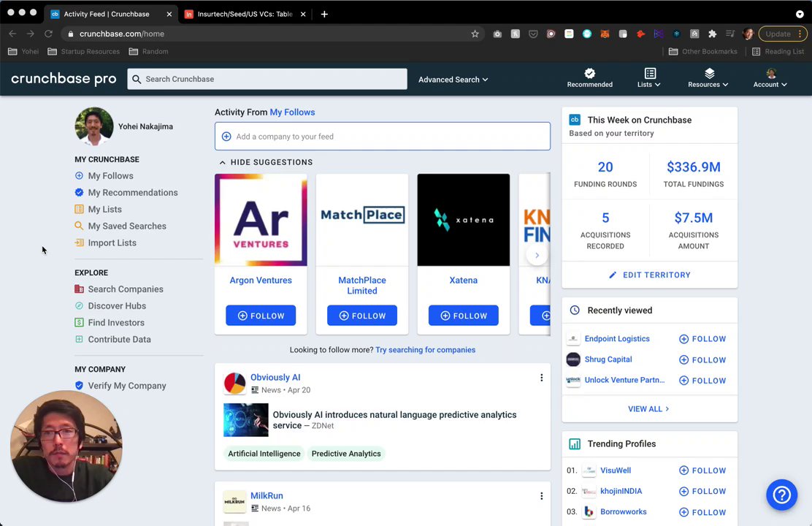Open the Argon Ventures logo thumbnail
This screenshot has width=812, height=526.
pyautogui.click(x=261, y=220)
